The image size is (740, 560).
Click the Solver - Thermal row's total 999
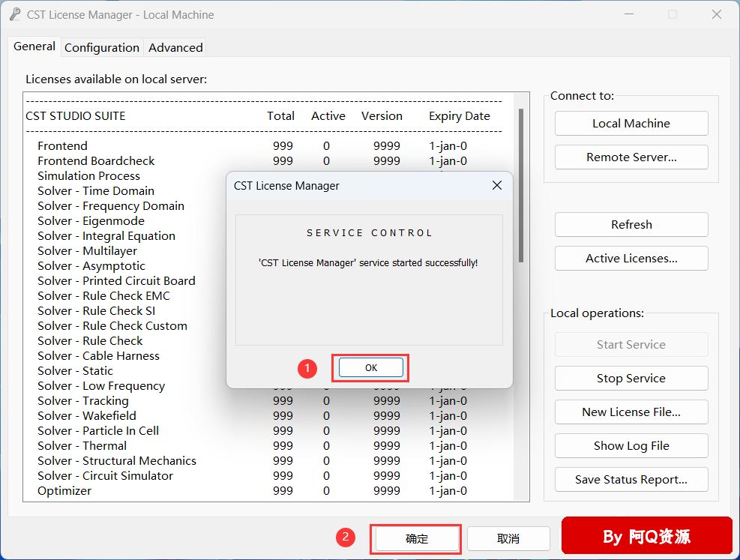[283, 446]
